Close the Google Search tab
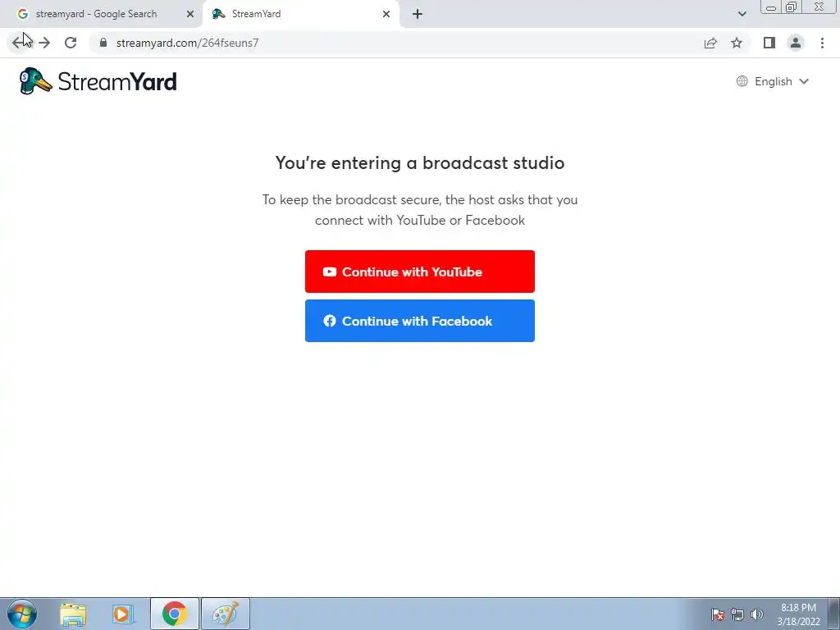The height and width of the screenshot is (630, 840). 190,14
